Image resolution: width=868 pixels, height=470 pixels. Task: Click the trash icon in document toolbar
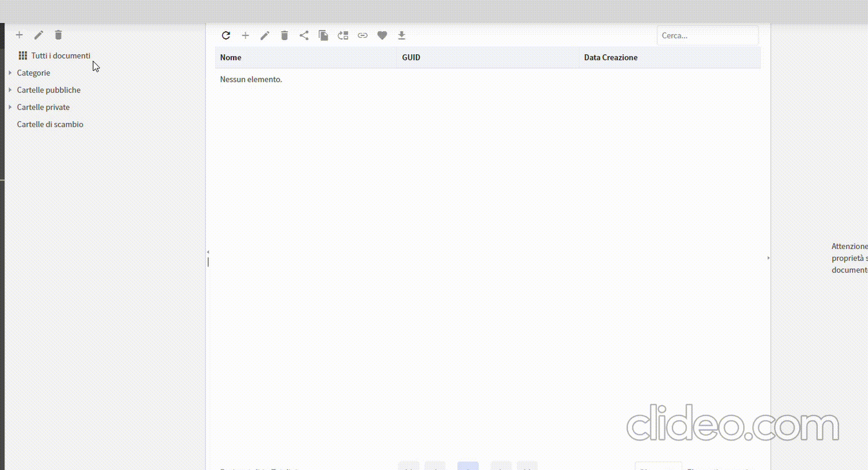click(284, 35)
